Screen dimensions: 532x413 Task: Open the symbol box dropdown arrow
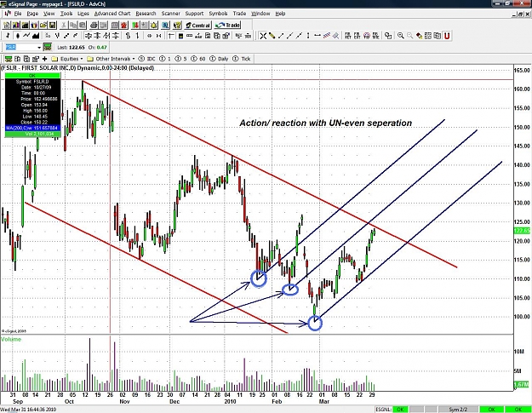click(39, 47)
